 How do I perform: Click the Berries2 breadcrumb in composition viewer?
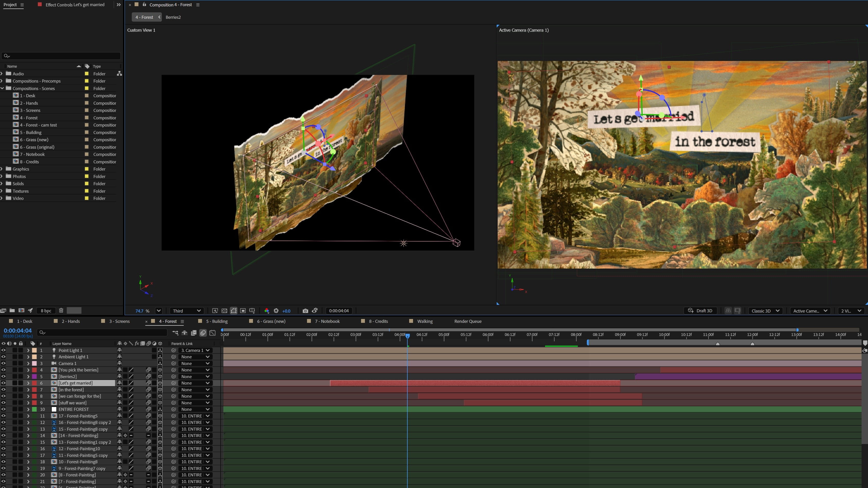pos(173,17)
